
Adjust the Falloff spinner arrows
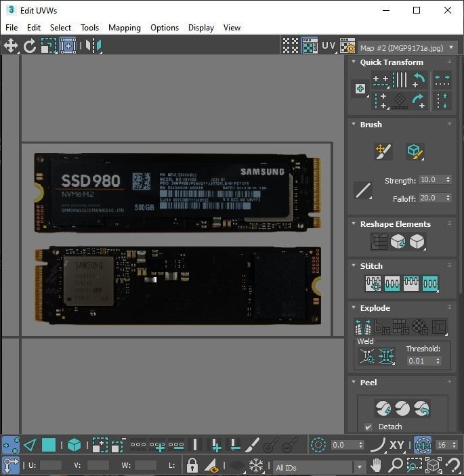pos(448,198)
